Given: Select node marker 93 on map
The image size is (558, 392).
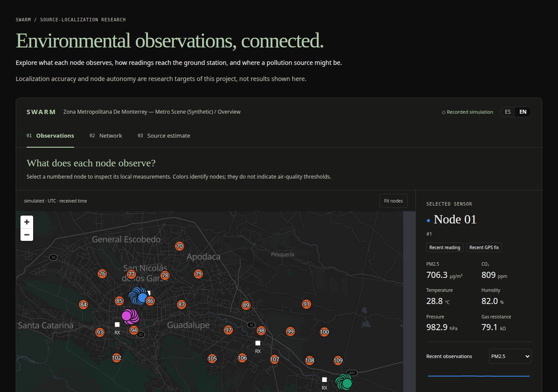Looking at the screenshot, I should click(x=100, y=332).
